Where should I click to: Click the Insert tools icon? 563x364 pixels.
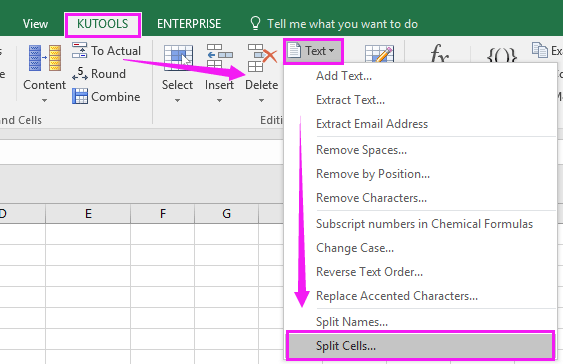[219, 57]
